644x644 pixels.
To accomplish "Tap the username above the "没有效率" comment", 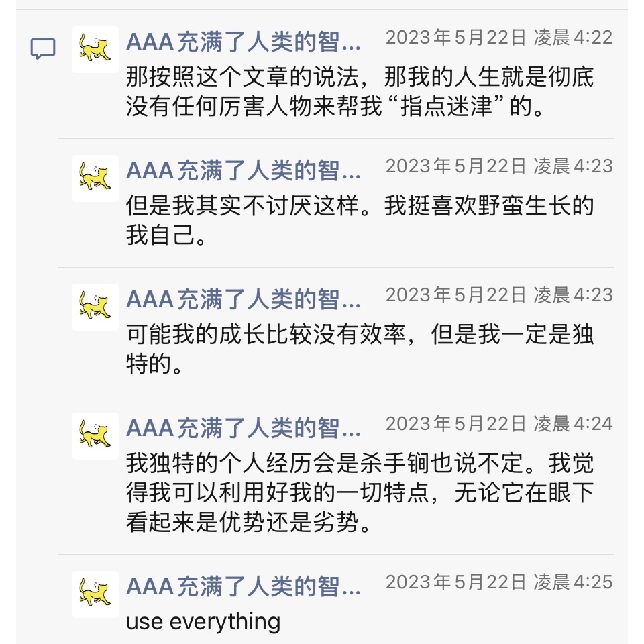I will pyautogui.click(x=244, y=301).
